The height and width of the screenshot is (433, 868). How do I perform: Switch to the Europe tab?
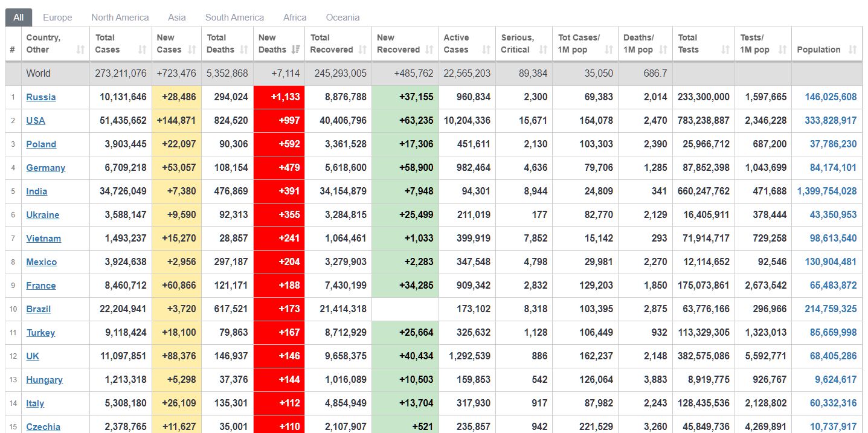(x=58, y=18)
